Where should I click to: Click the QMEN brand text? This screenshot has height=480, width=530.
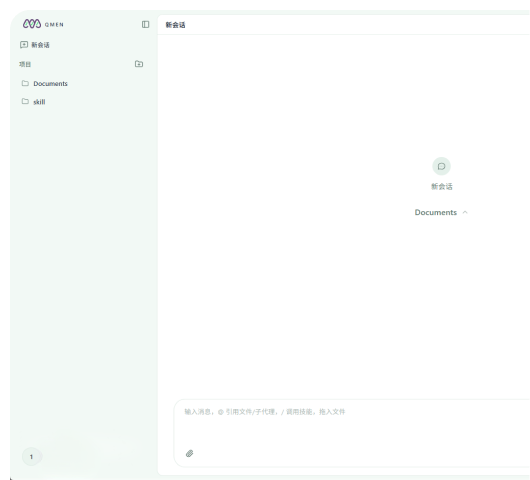54,25
